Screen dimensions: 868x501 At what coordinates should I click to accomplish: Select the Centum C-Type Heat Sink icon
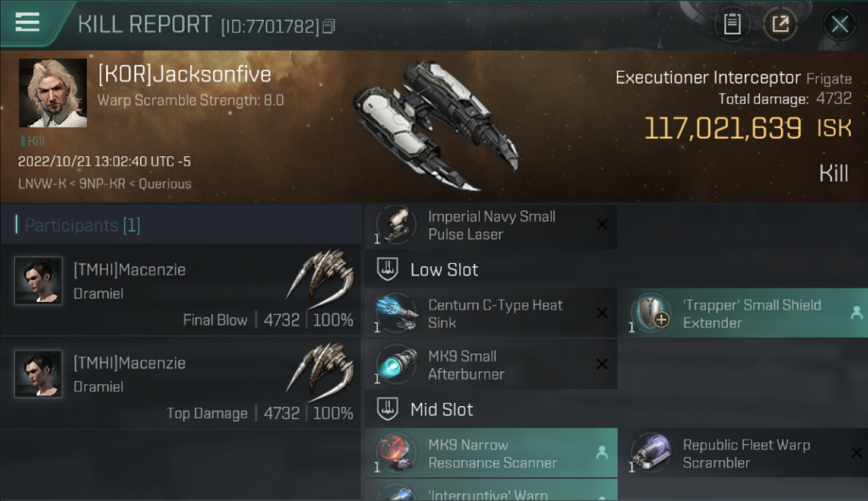pos(395,314)
